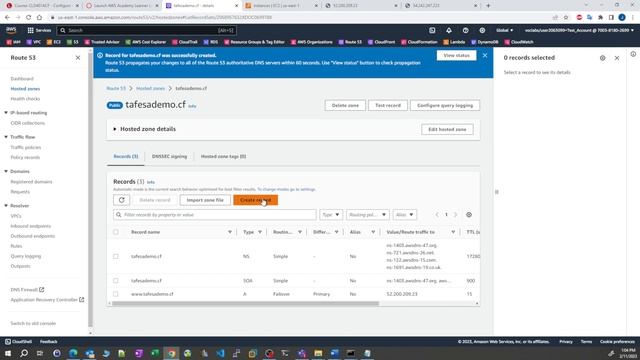Open Health checks in the sidebar
Image resolution: width=640 pixels, height=360 pixels.
[25, 99]
